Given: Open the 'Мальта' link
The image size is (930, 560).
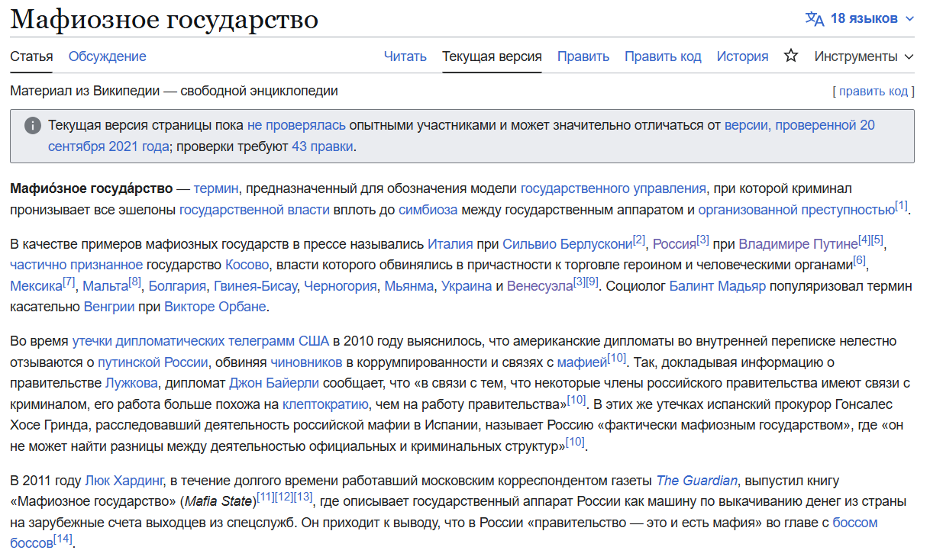Looking at the screenshot, I should (x=105, y=286).
